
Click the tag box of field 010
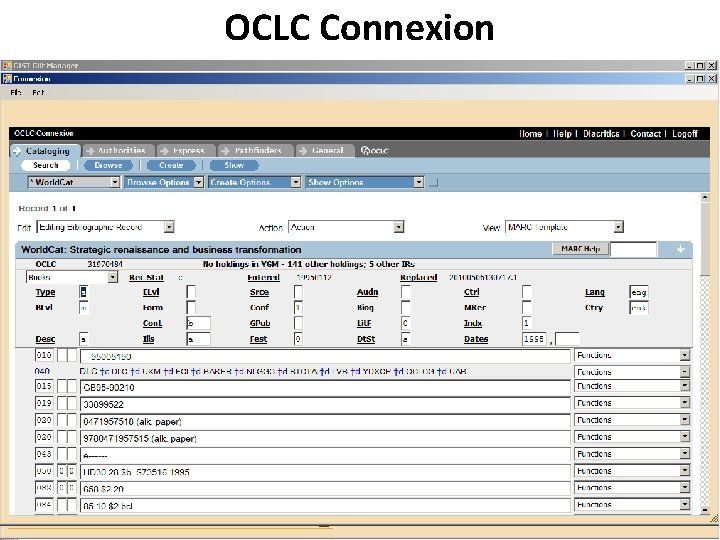44,355
